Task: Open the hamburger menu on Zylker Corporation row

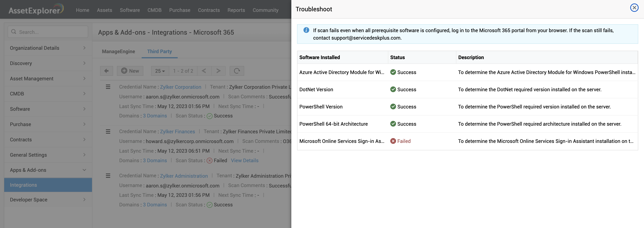Action: [108, 87]
